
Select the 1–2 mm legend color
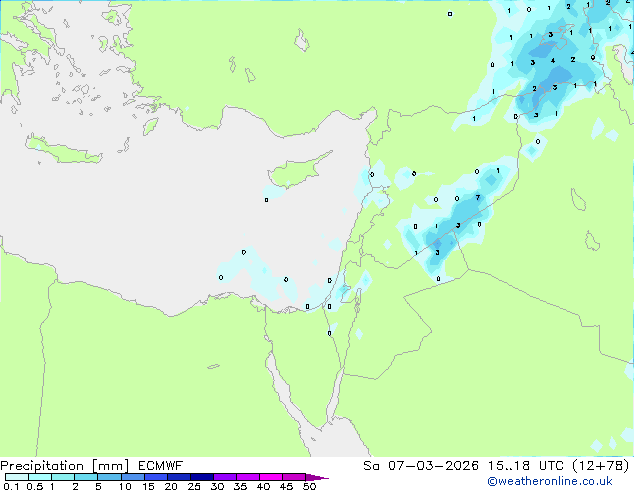coord(63,477)
